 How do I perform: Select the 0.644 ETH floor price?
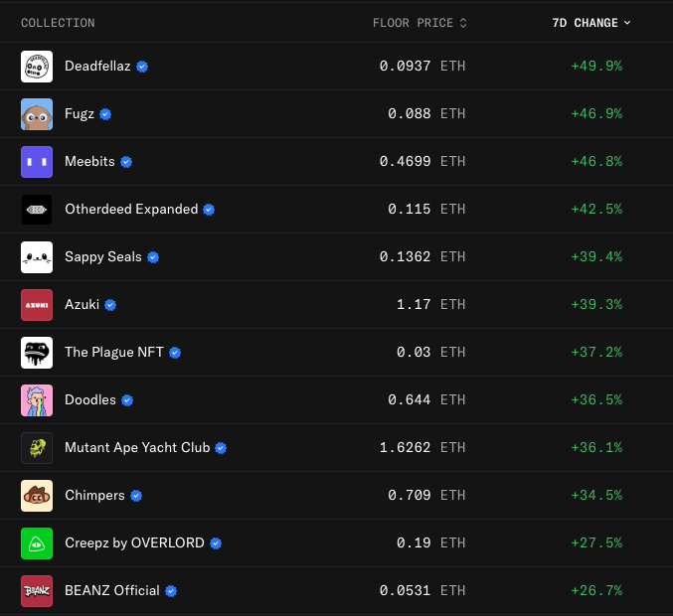[x=426, y=399]
